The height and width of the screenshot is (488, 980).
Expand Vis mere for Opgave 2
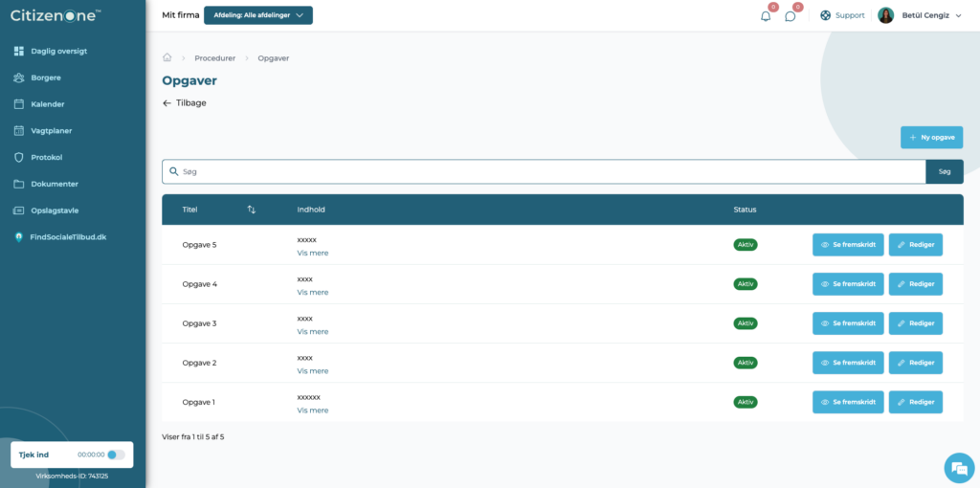[313, 371]
